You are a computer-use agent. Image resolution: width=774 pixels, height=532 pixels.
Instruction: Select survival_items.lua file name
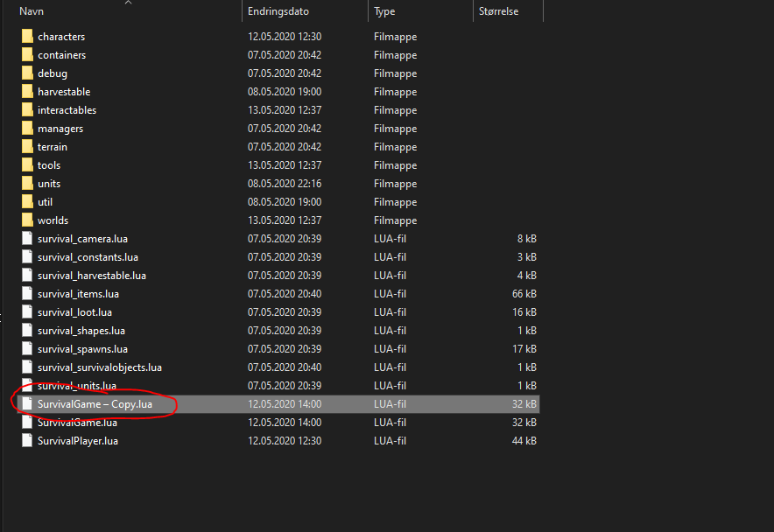point(78,294)
